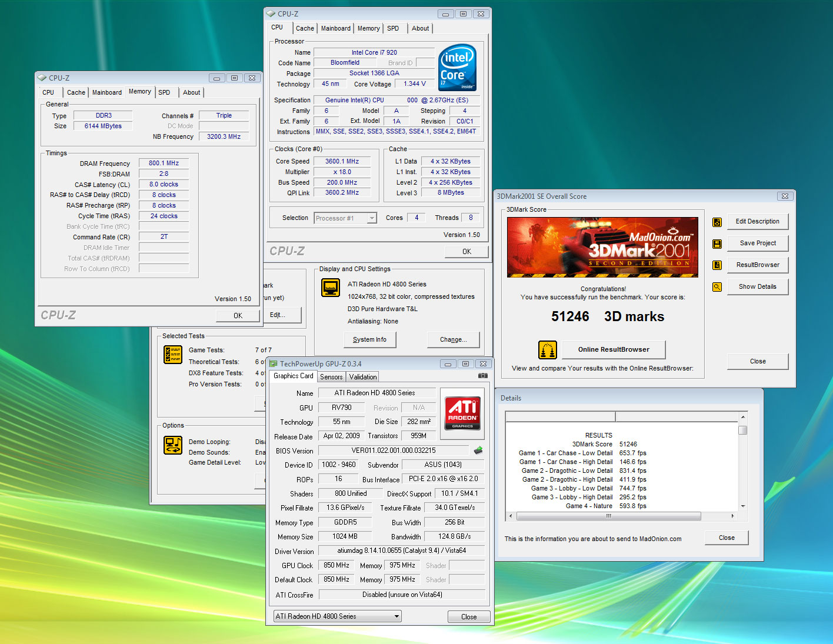Switch to CPU tab in CPU-Z Memory window
This screenshot has height=644, width=833.
pyautogui.click(x=48, y=92)
